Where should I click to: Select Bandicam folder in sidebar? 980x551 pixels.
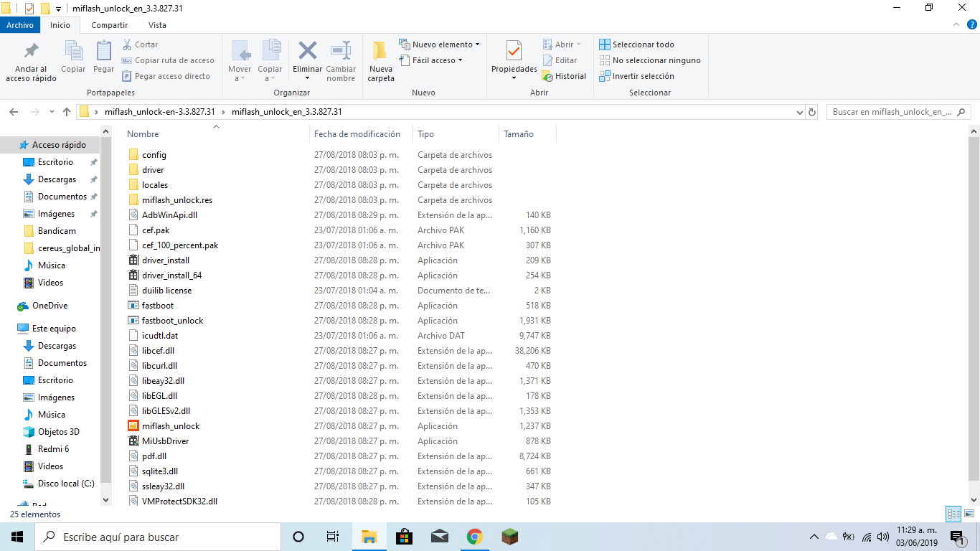tap(57, 231)
